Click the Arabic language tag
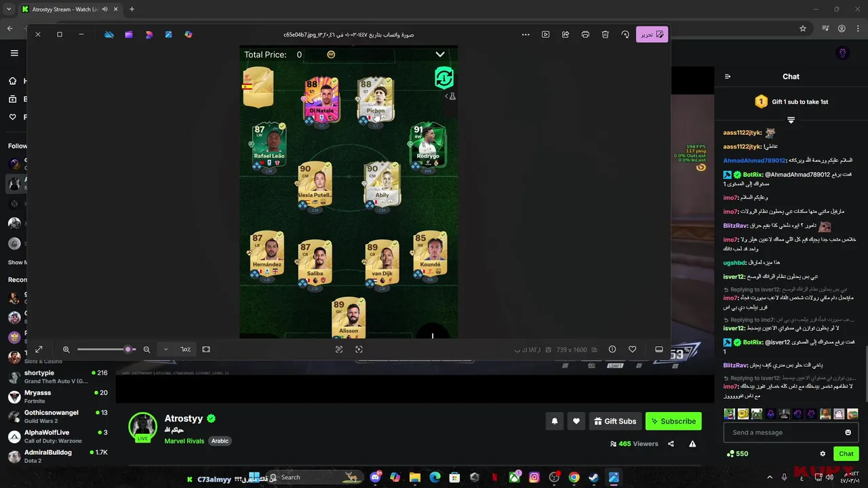 pos(220,441)
